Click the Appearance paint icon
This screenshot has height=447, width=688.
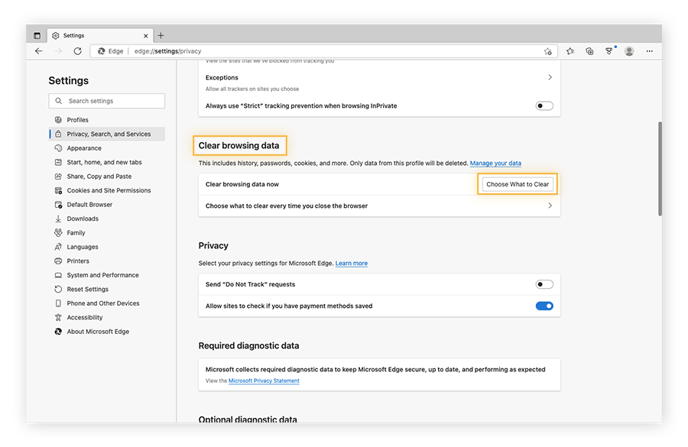(58, 148)
